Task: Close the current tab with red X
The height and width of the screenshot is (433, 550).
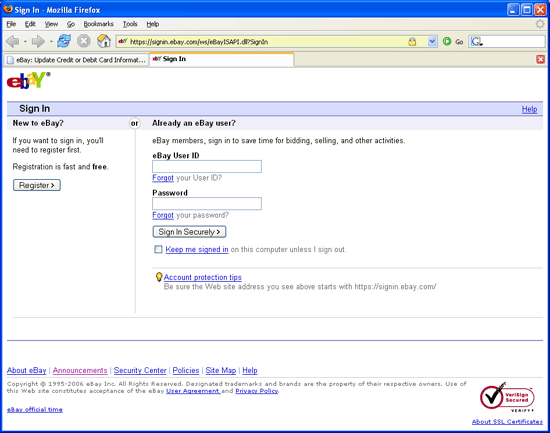Action: pos(541,59)
